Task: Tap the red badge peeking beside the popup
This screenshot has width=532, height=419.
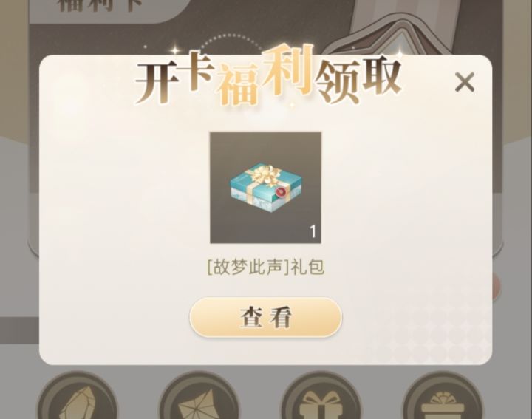Action: 497,287
